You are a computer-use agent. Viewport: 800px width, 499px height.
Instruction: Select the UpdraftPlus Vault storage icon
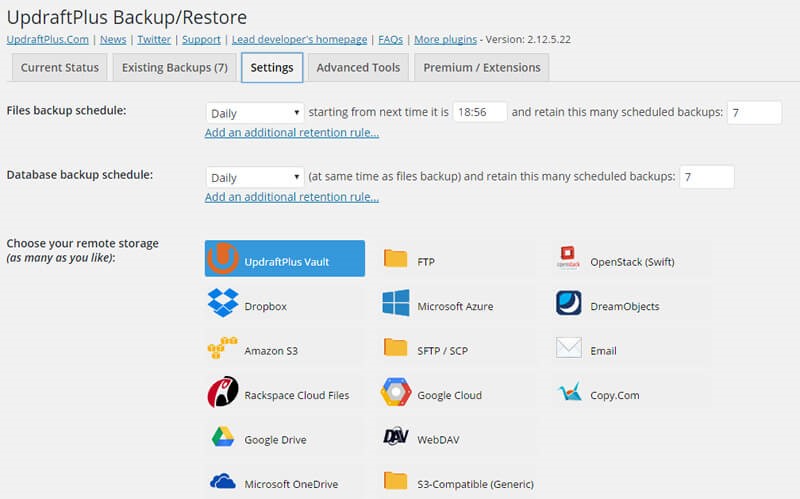223,259
